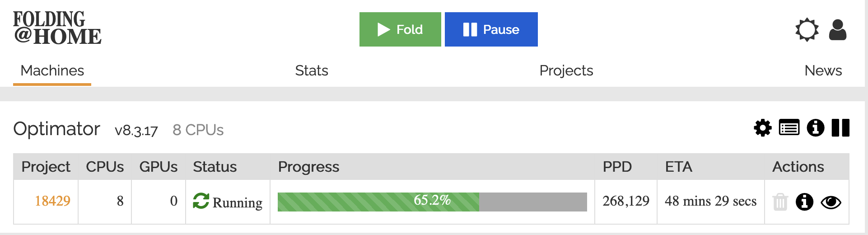Image resolution: width=868 pixels, height=235 pixels.
Task: Click the 65.2% progress bar
Action: 432,202
